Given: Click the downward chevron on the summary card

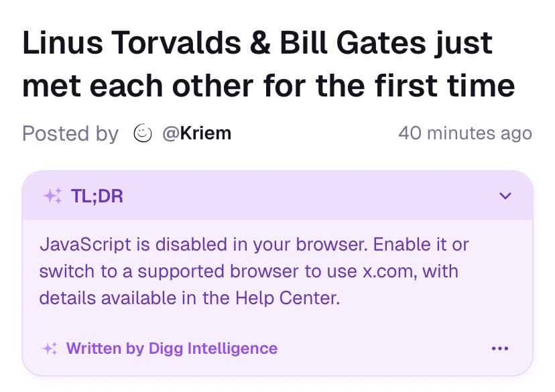Looking at the screenshot, I should (x=505, y=196).
